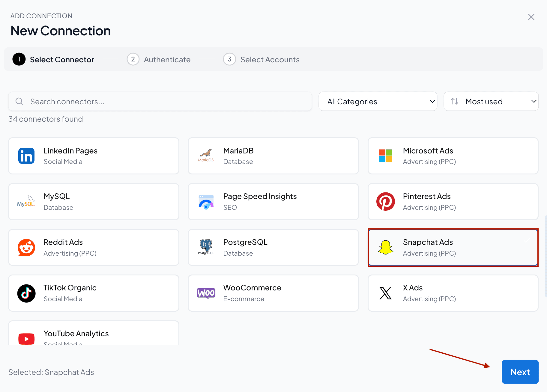Click the TikTok Organic logo icon

pos(26,293)
